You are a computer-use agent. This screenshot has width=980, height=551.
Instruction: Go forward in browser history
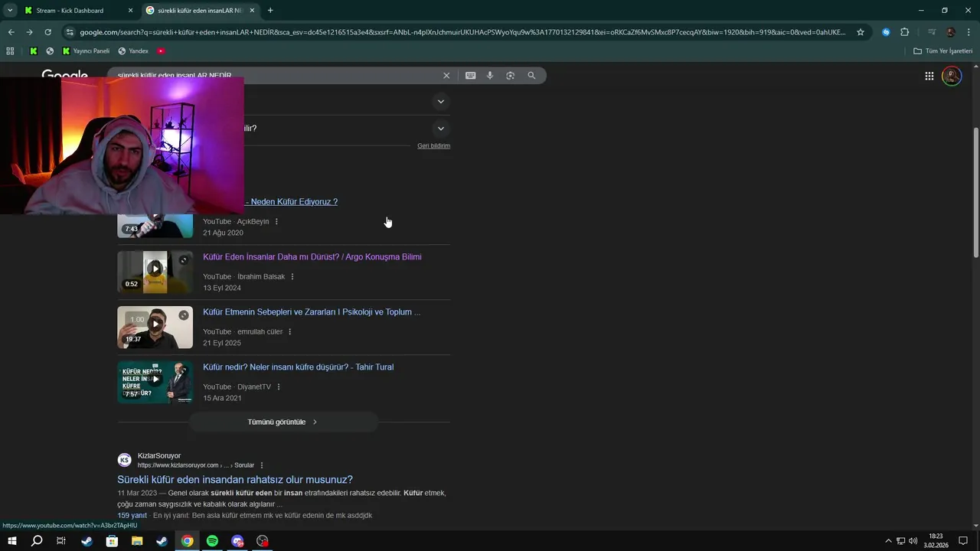point(29,32)
